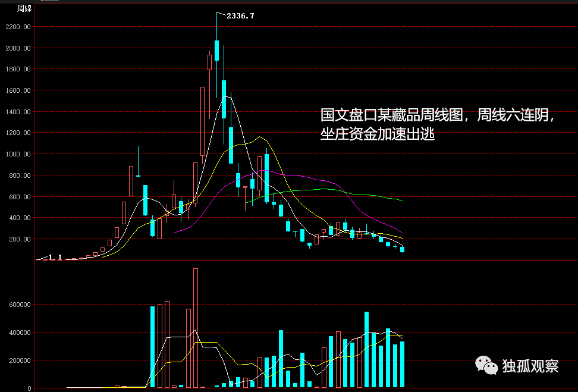Click the 周線 period label
The image size is (578, 392).
tap(24, 8)
